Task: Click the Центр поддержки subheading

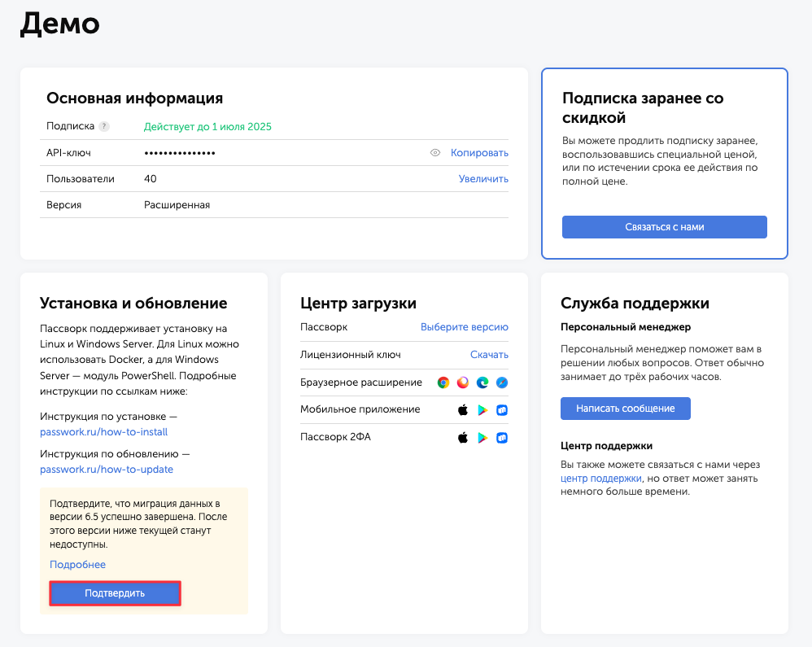Action: point(606,446)
